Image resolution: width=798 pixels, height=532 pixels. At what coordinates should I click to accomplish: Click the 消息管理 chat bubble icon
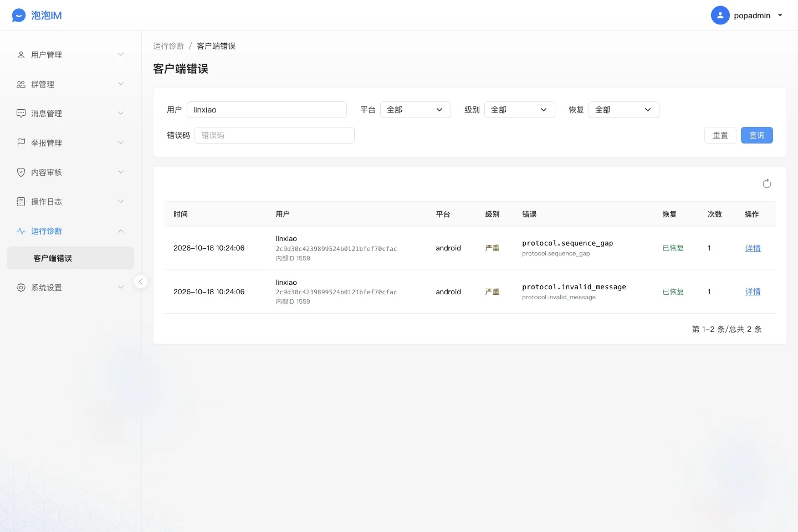pos(21,114)
